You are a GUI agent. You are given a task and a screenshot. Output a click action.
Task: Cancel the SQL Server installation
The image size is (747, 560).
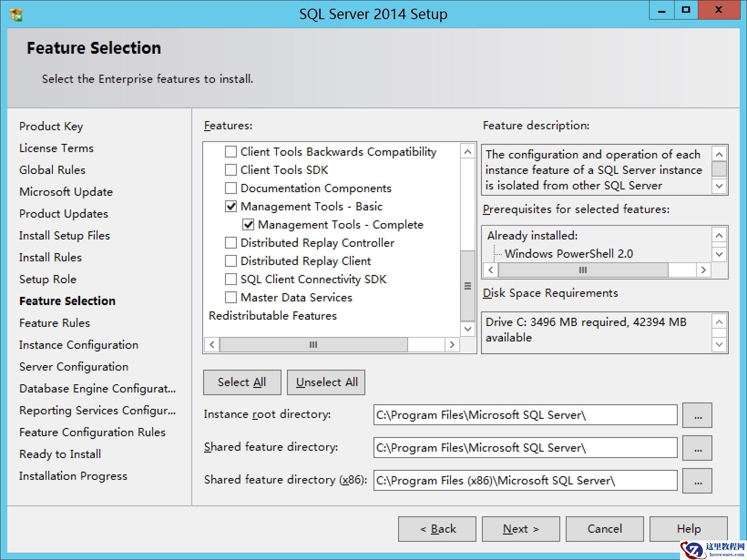604,529
